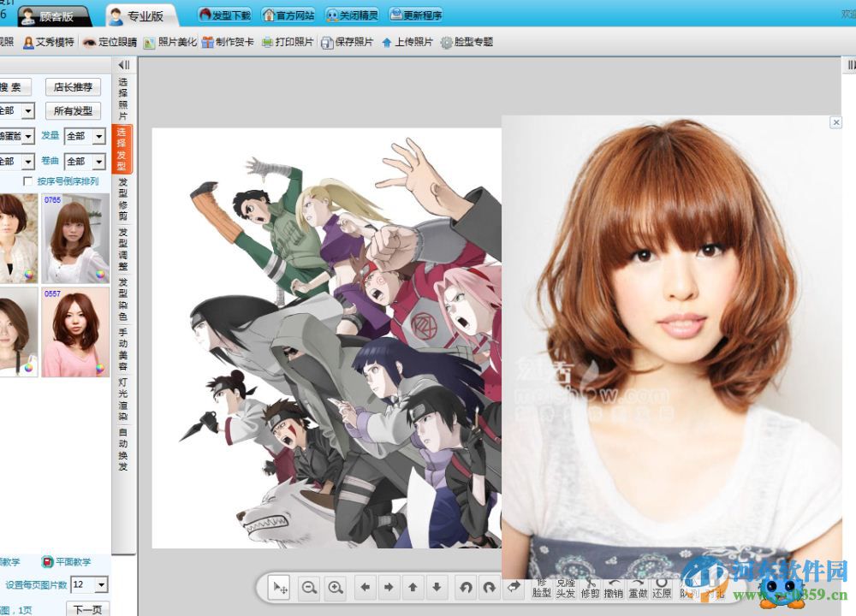Image resolution: width=856 pixels, height=616 pixels.
Task: Click 保存照片 save photo
Action: (x=348, y=42)
